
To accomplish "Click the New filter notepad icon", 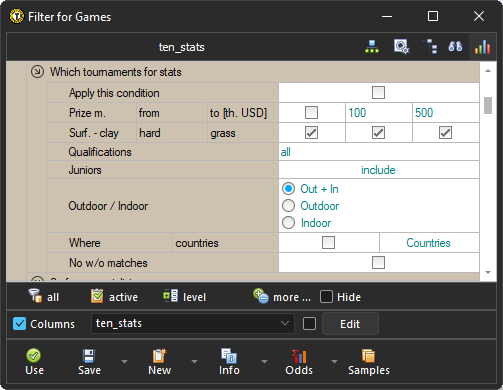I will [x=159, y=356].
